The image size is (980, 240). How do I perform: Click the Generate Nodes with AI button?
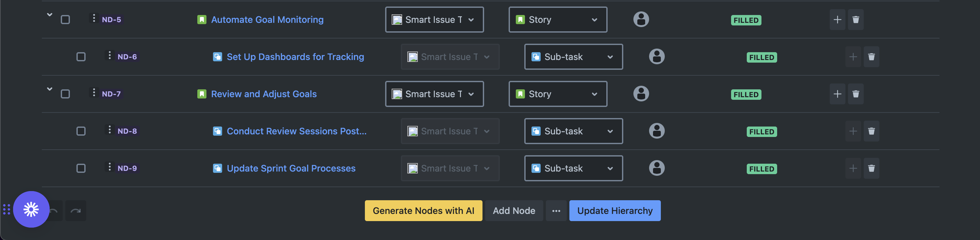click(423, 211)
